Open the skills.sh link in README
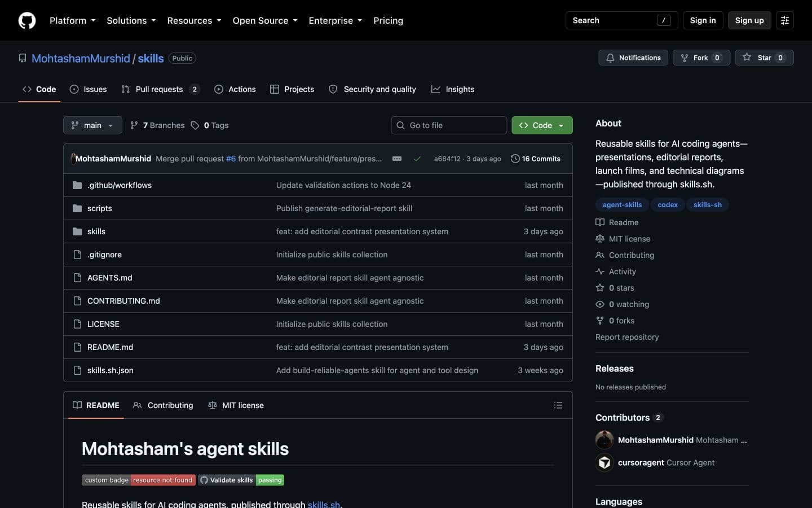Image resolution: width=812 pixels, height=508 pixels. (x=324, y=504)
